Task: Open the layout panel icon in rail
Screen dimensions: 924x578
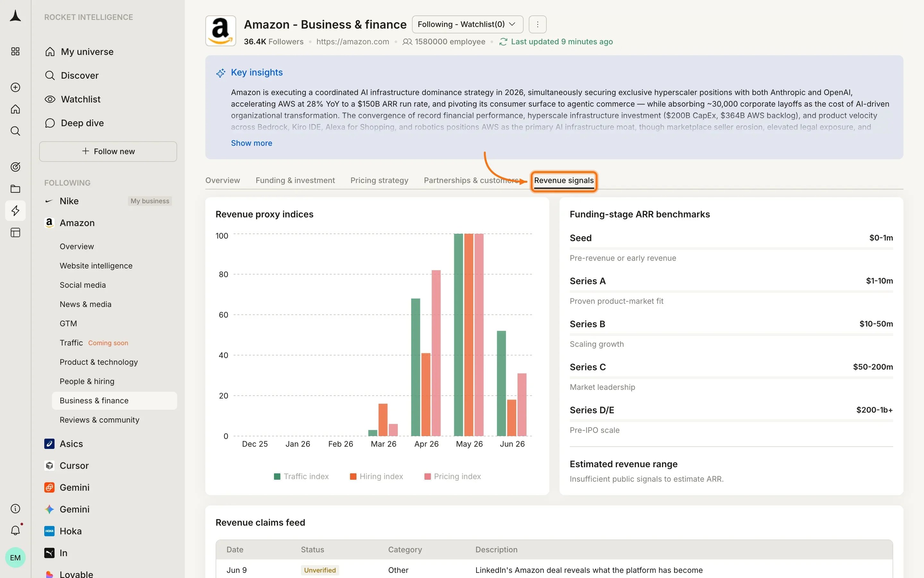Action: 15,232
